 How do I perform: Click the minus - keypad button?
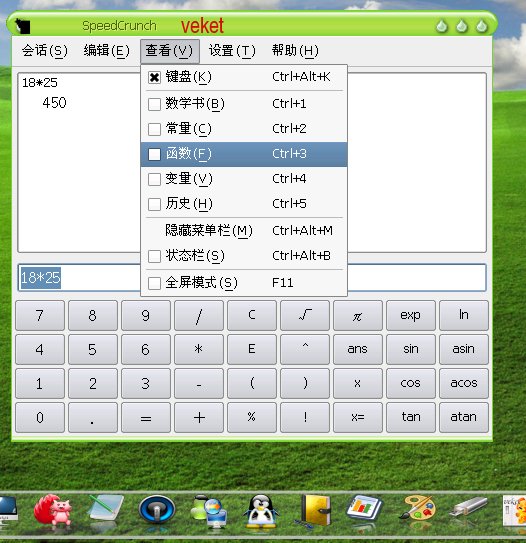click(x=199, y=383)
